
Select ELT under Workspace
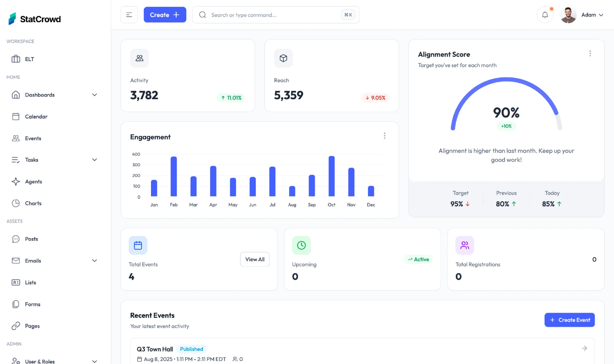[x=30, y=59]
